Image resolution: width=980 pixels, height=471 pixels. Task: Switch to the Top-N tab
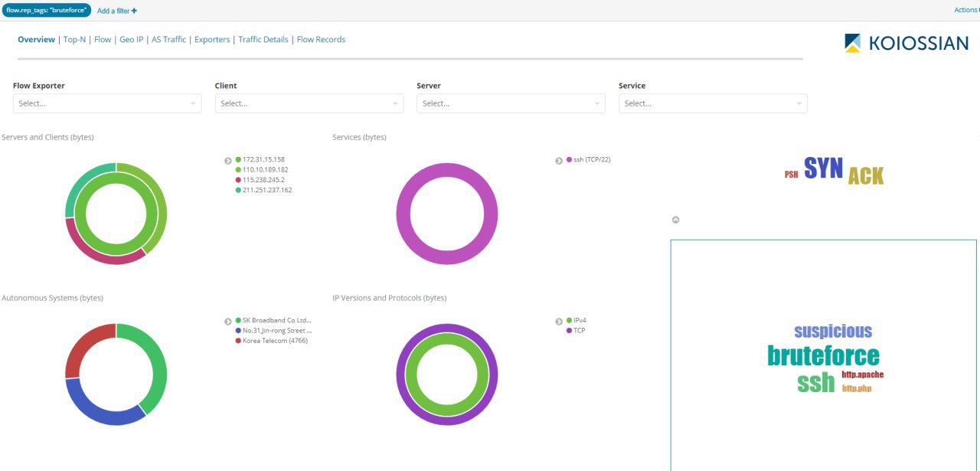pos(74,40)
